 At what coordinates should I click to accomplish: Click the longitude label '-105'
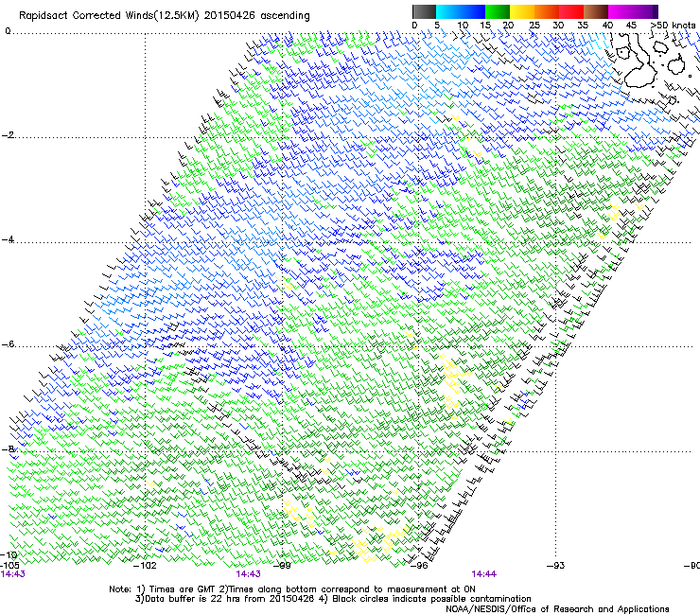click(x=9, y=566)
